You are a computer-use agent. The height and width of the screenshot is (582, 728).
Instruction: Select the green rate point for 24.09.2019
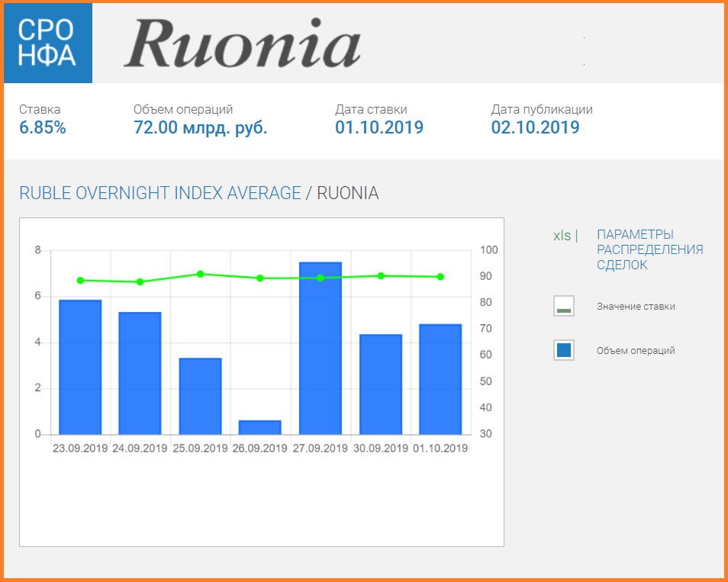click(140, 281)
